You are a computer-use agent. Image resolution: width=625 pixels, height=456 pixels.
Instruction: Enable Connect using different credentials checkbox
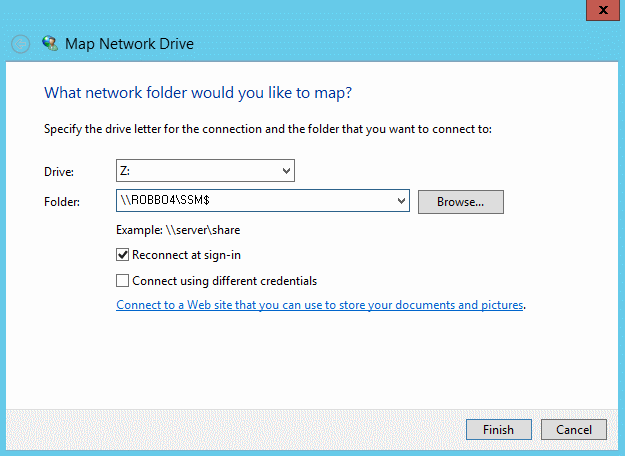[x=122, y=281]
